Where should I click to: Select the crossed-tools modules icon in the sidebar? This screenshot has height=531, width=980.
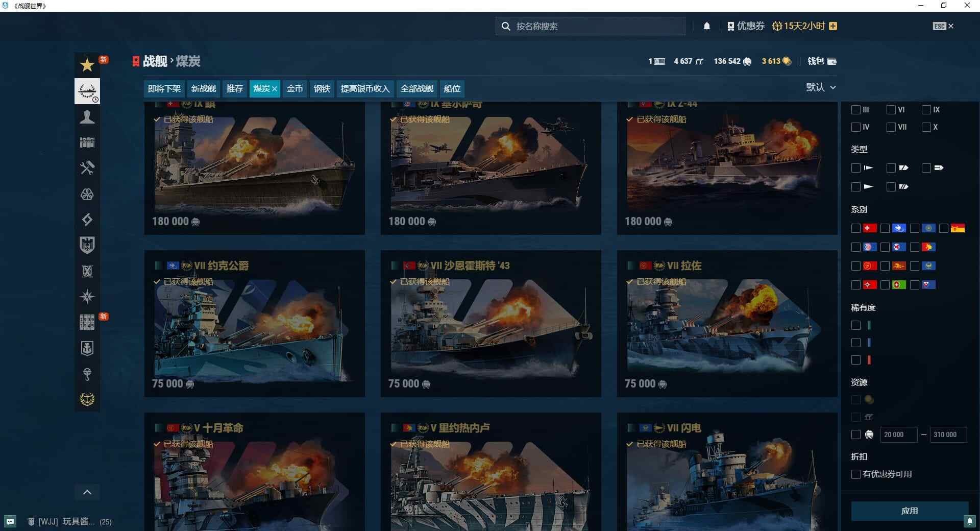[87, 168]
